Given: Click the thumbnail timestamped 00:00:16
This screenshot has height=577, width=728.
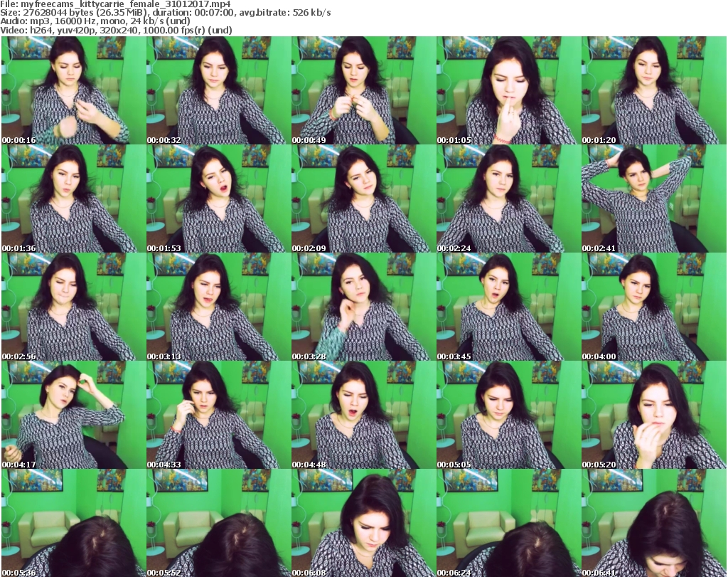Looking at the screenshot, I should click(73, 90).
